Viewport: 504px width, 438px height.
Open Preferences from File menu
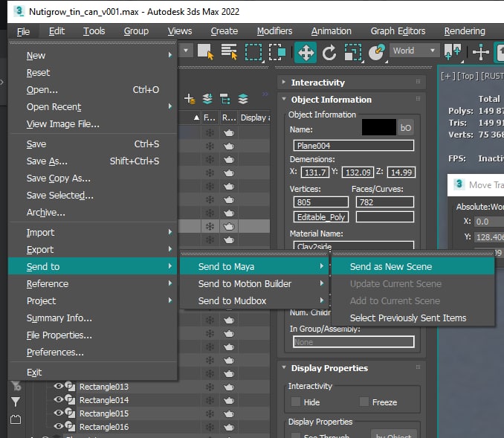[x=93, y=352]
